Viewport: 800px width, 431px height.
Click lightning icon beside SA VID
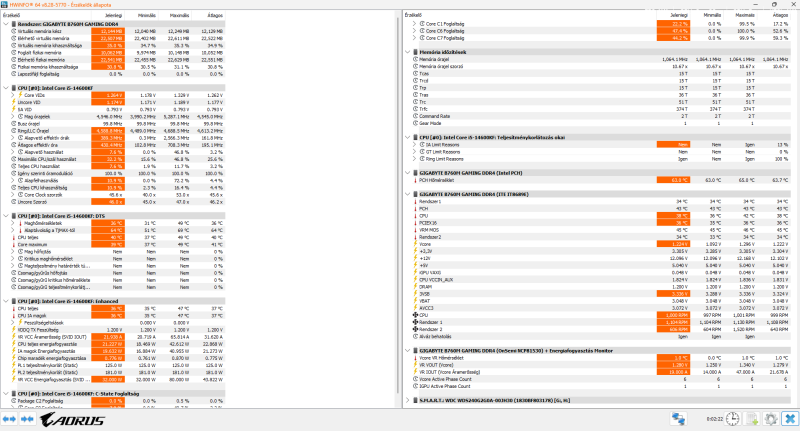pyautogui.click(x=14, y=109)
